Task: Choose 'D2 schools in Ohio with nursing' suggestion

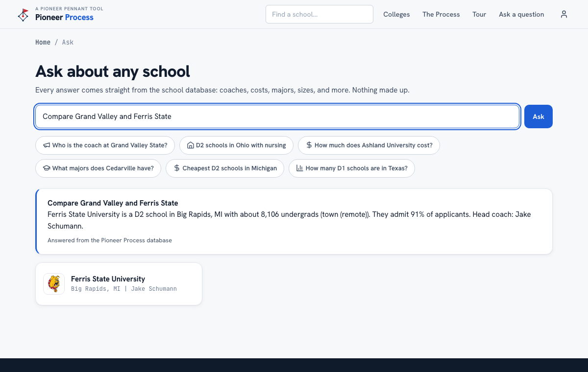Action: 236,145
